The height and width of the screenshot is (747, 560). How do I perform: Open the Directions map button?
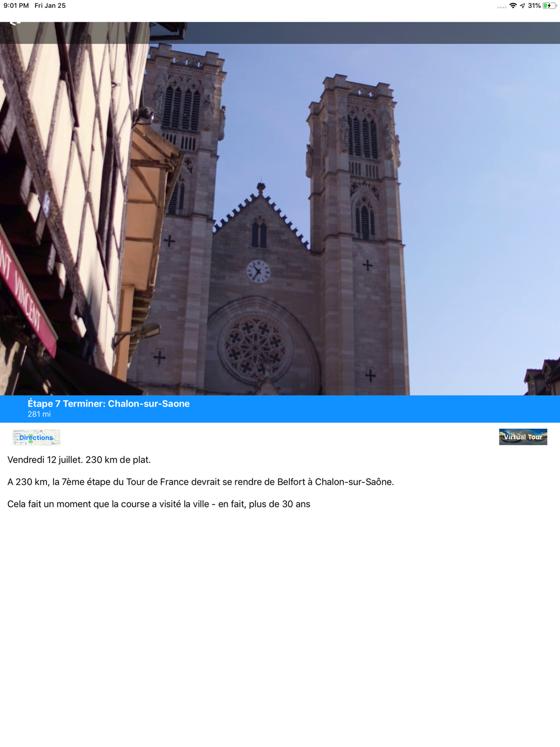coord(36,437)
